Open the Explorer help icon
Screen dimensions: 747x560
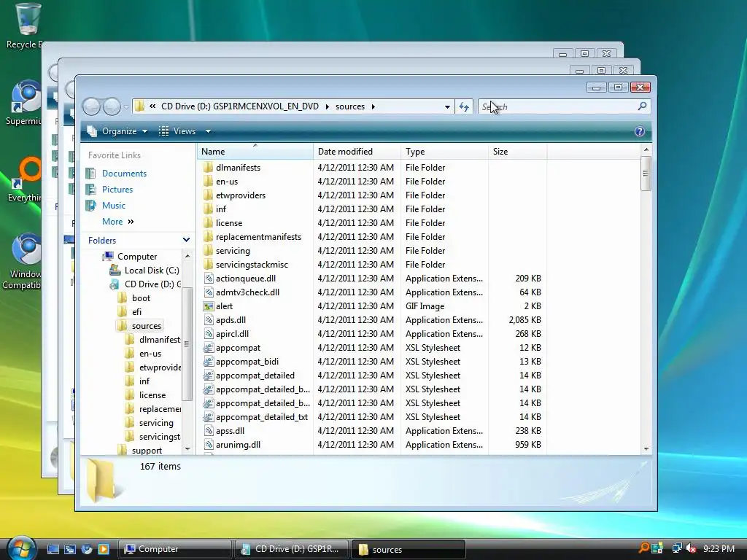coord(639,131)
